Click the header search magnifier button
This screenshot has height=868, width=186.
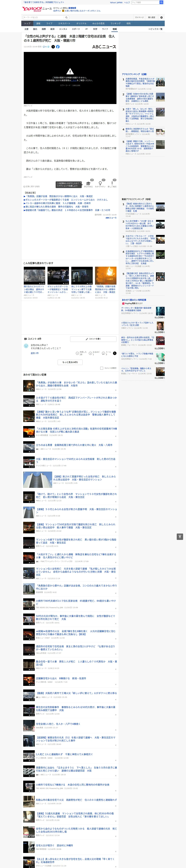coord(161,2)
